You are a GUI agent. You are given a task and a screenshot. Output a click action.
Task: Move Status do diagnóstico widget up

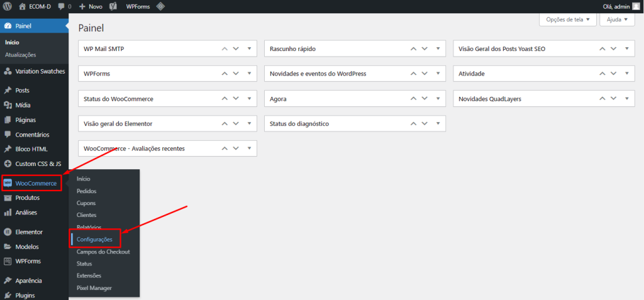coord(413,123)
